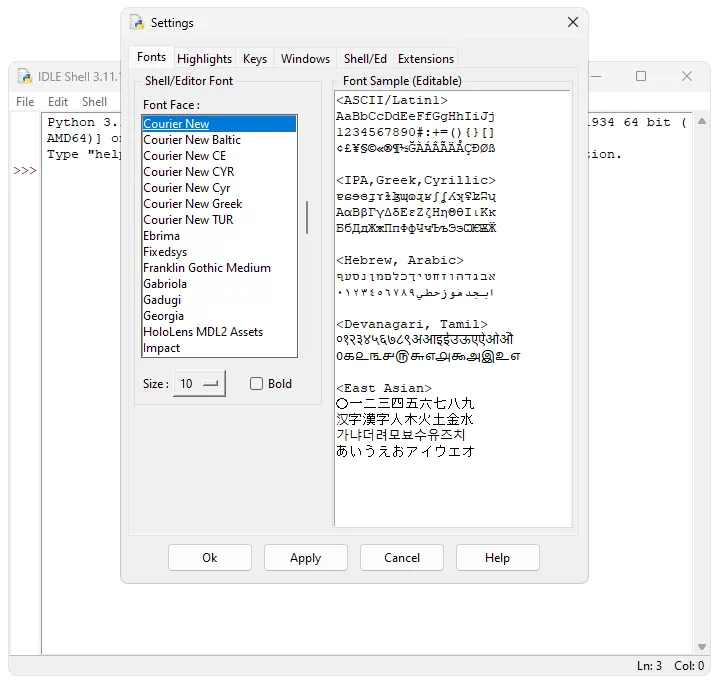Screen dimensions: 716x680
Task: Confirm settings with the Ok button
Action: tap(210, 558)
